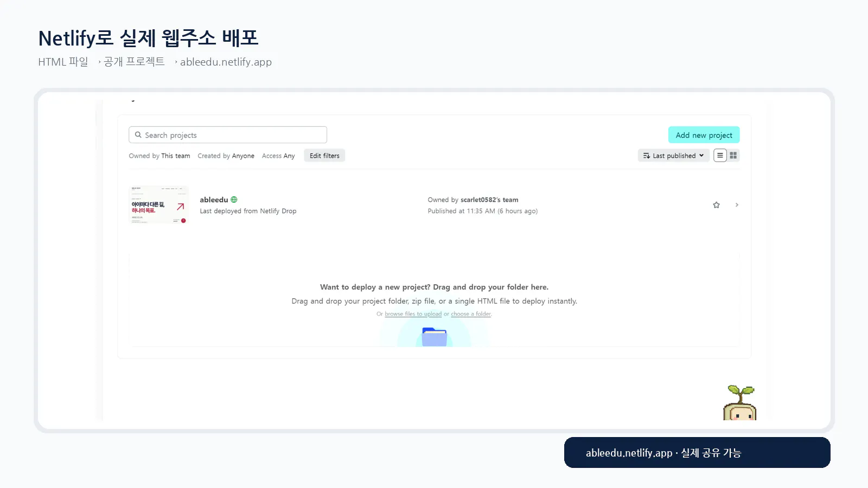The width and height of the screenshot is (868, 488).
Task: Click the HTML 파일 breadcrumb text
Action: coord(63,62)
